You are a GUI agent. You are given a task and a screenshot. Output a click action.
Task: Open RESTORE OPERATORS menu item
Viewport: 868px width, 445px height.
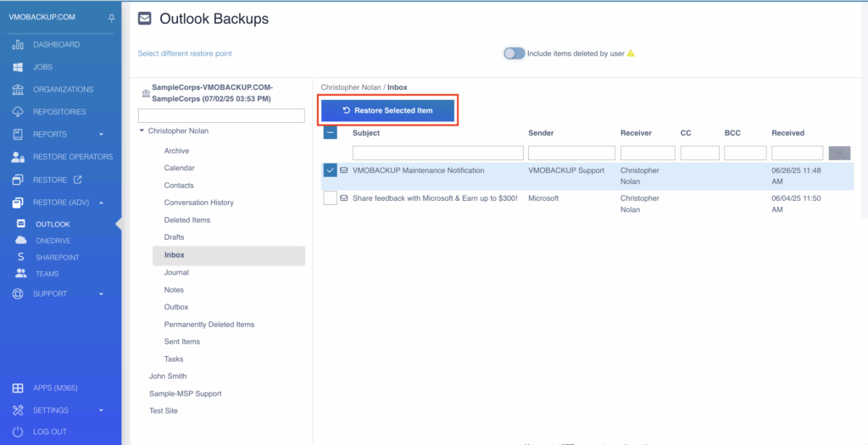click(x=73, y=157)
